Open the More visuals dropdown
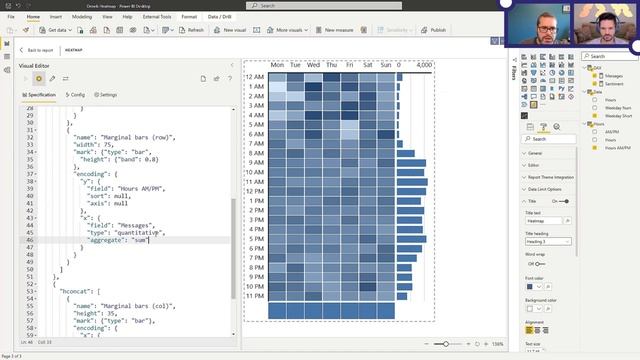The width and height of the screenshot is (640, 360). coord(287,30)
